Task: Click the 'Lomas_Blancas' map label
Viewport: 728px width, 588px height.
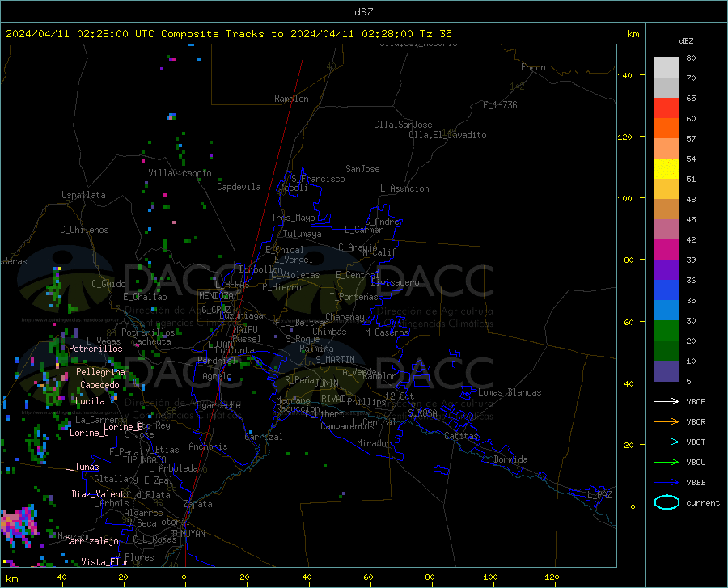Action: pos(510,392)
